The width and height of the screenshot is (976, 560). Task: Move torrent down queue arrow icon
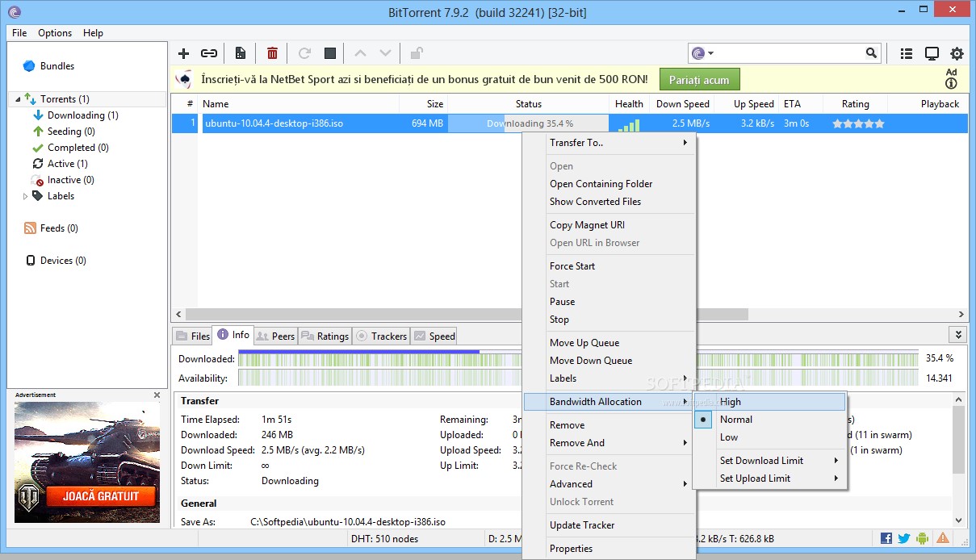pyautogui.click(x=385, y=53)
